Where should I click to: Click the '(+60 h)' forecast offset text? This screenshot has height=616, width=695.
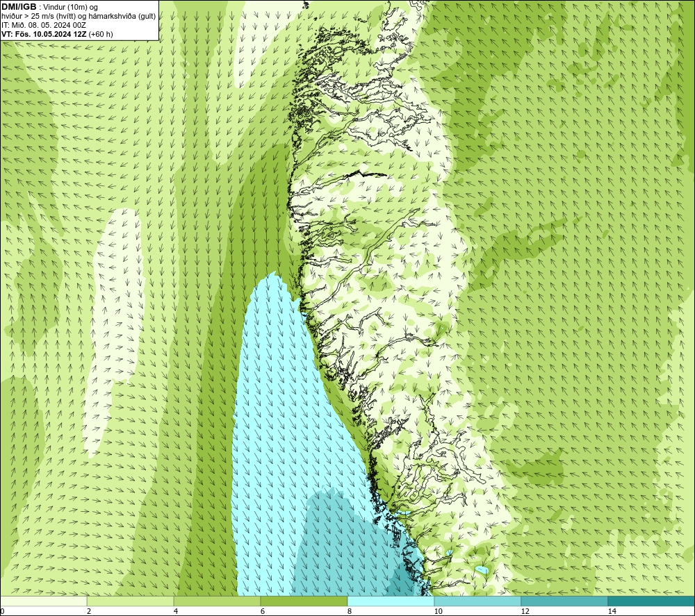tap(101, 34)
